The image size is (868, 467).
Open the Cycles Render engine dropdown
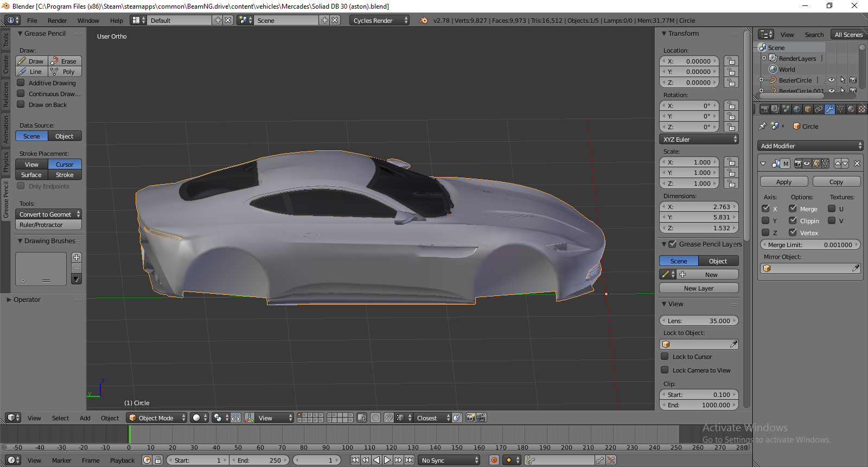click(379, 21)
